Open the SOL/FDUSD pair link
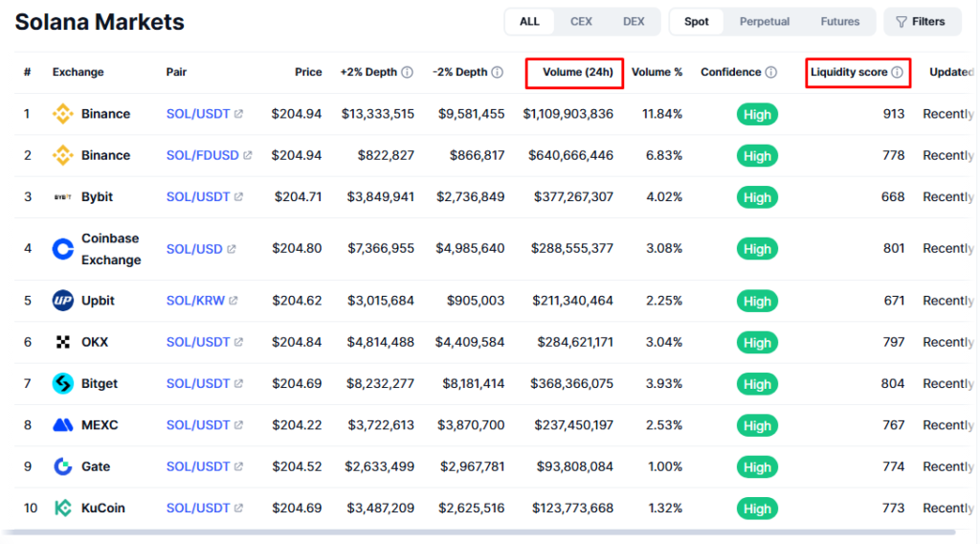This screenshot has height=544, width=980. coord(202,155)
